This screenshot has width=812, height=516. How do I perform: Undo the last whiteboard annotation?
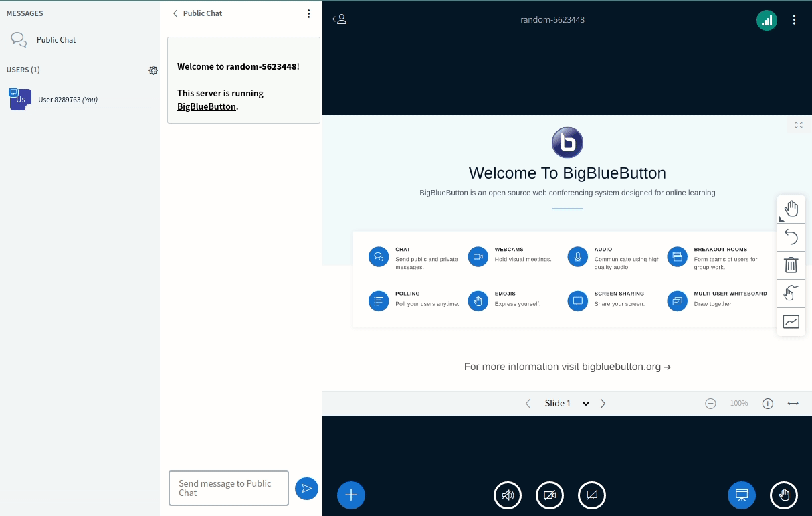(791, 236)
